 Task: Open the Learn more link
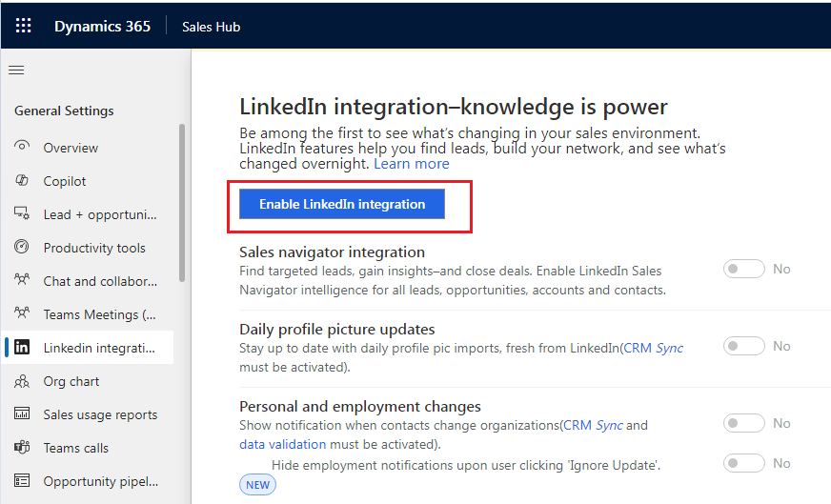pos(412,164)
